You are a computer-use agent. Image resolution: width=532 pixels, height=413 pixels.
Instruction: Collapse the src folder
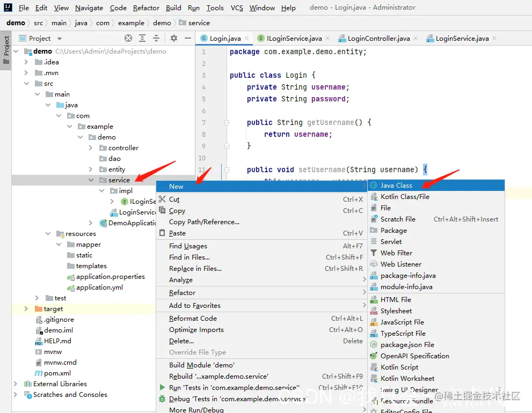tap(26, 84)
